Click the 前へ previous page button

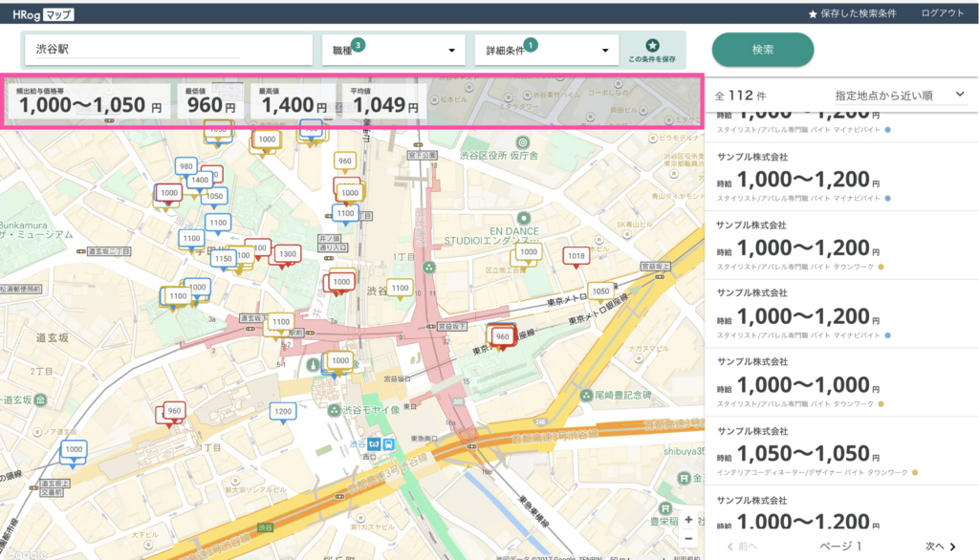742,547
